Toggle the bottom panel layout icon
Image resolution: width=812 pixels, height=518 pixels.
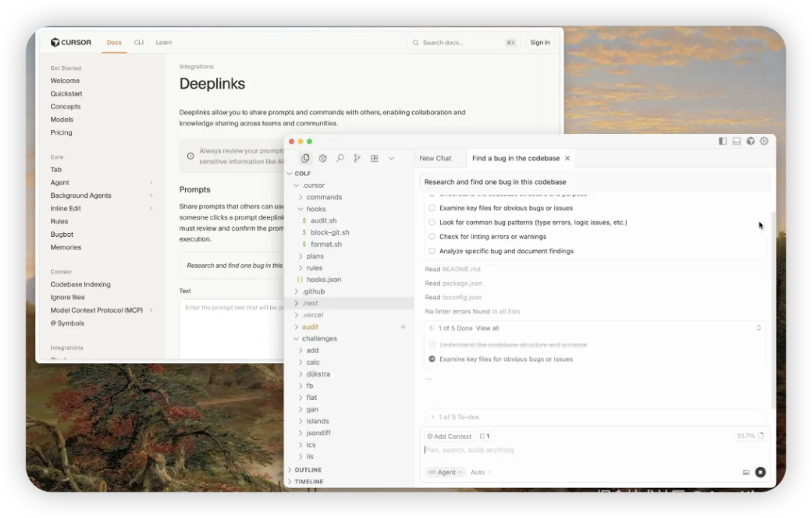736,141
